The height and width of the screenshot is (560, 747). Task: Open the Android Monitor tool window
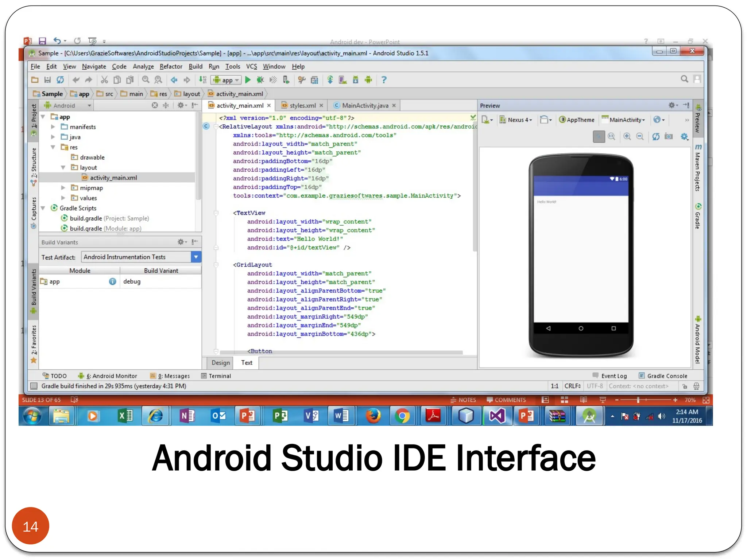[x=108, y=376]
